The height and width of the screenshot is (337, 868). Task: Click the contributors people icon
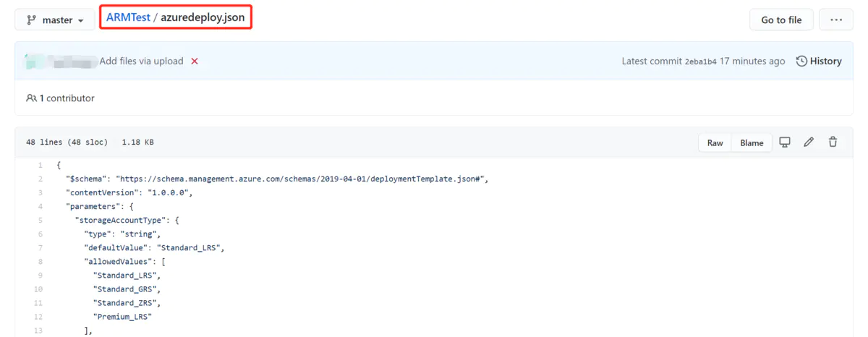(31, 98)
